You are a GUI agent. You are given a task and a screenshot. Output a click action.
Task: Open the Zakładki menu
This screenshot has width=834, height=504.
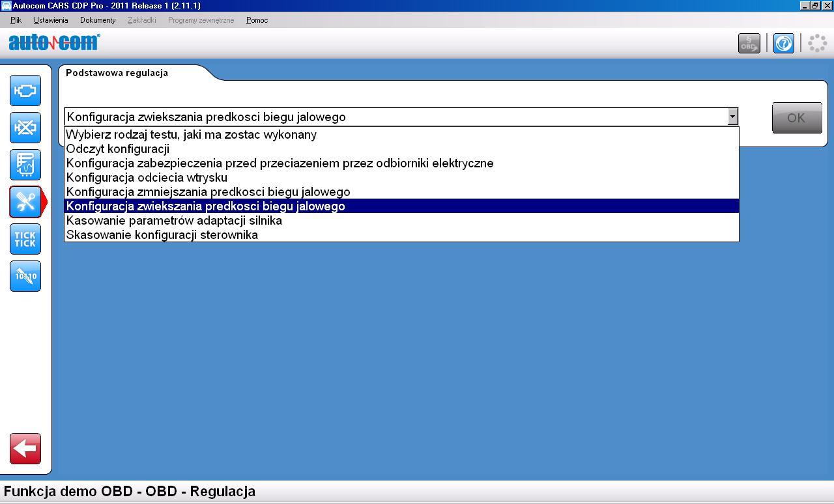142,20
